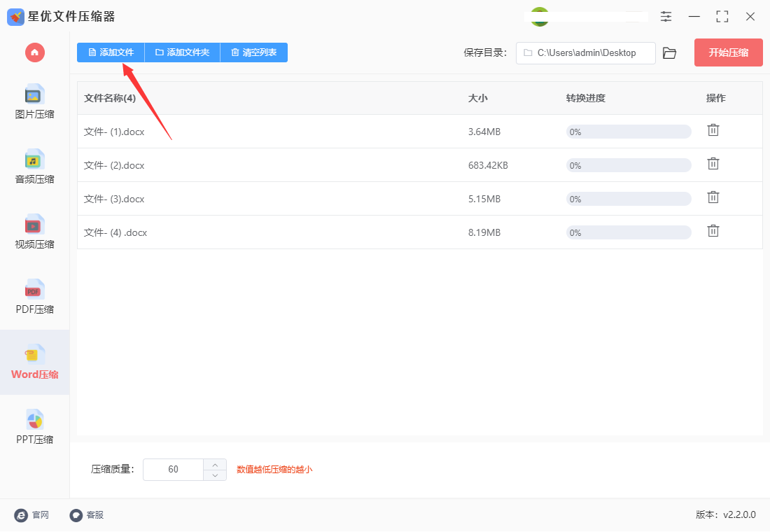Select file name 文件- (4) .docx
Image resolution: width=770 pixels, height=532 pixels.
point(115,232)
